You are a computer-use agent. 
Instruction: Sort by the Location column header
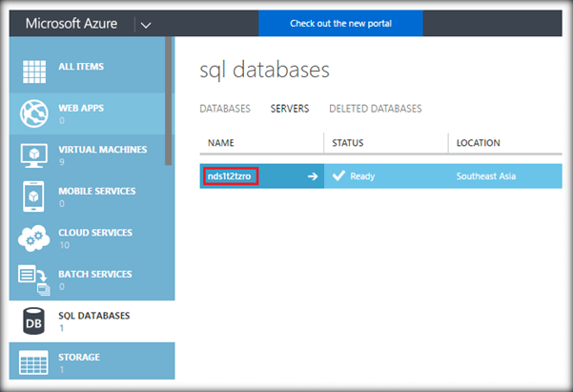click(x=478, y=143)
